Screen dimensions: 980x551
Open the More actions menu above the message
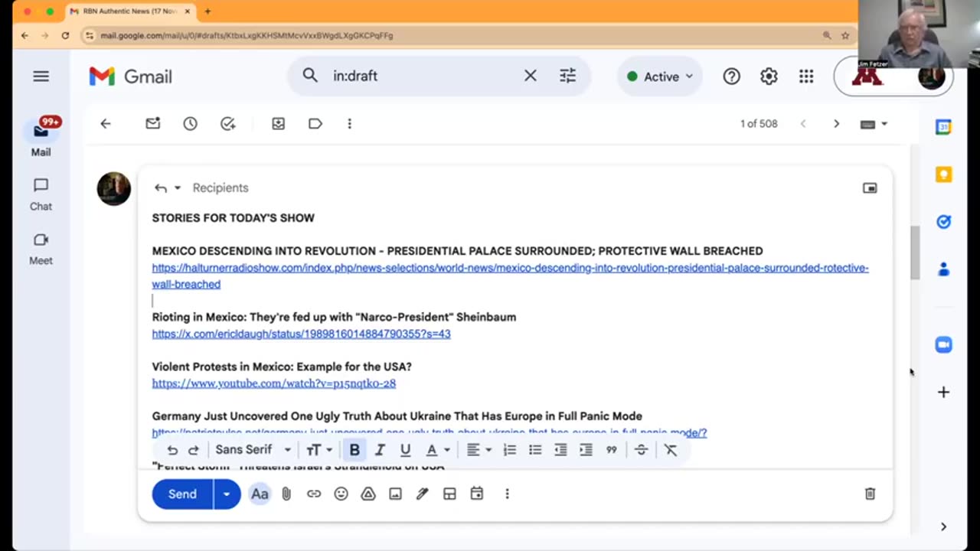click(349, 124)
